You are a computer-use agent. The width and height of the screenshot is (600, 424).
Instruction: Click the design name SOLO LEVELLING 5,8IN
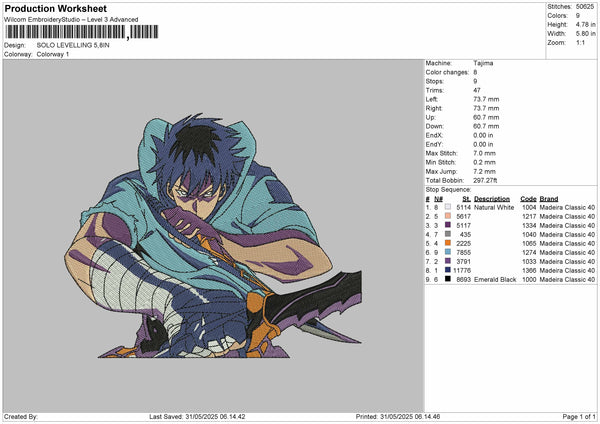point(73,45)
